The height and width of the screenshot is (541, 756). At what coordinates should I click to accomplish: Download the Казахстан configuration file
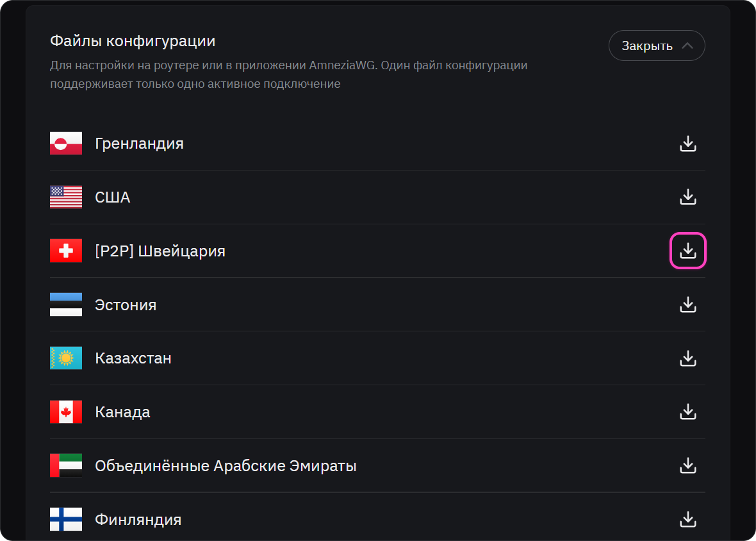click(x=688, y=358)
